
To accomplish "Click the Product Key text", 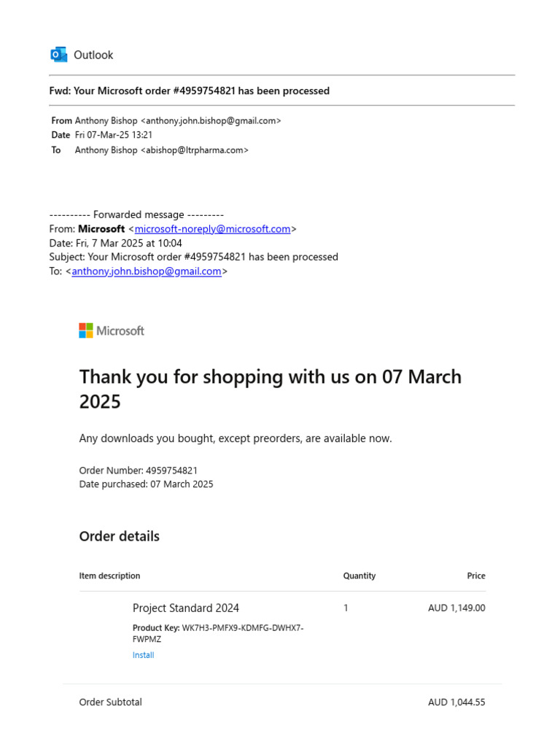I will (218, 634).
